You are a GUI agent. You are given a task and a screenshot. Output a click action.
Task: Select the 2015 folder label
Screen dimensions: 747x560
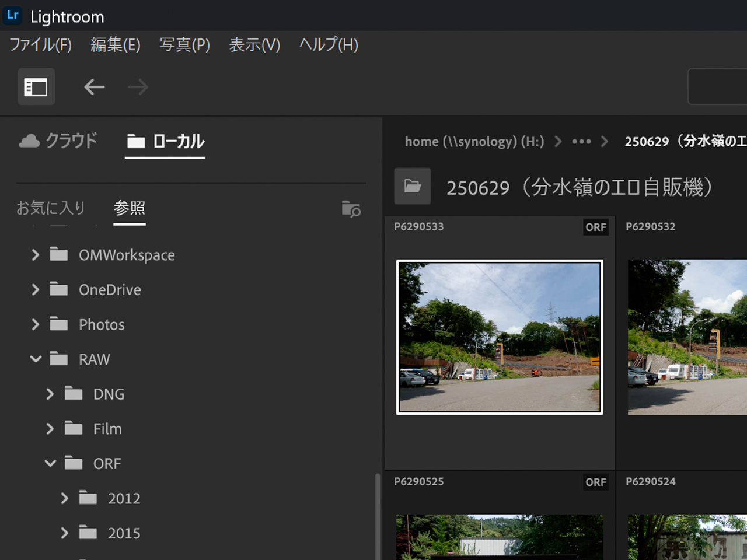[124, 533]
